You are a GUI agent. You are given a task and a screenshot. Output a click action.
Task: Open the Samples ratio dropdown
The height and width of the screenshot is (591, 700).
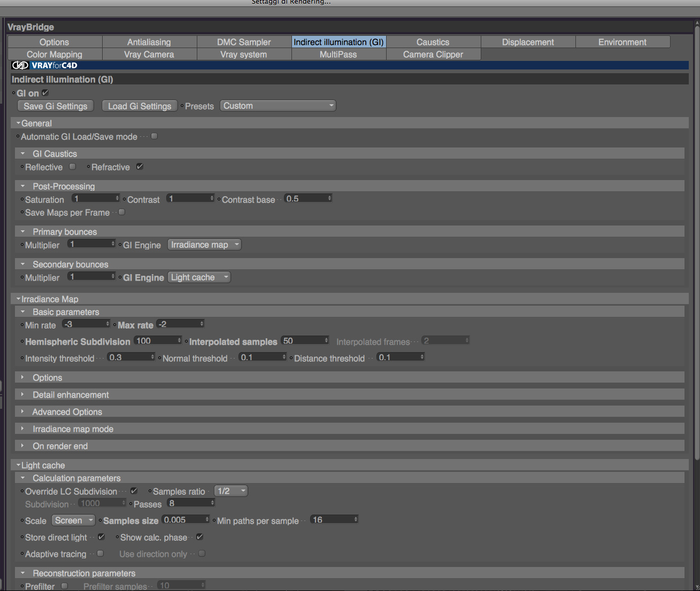(231, 491)
